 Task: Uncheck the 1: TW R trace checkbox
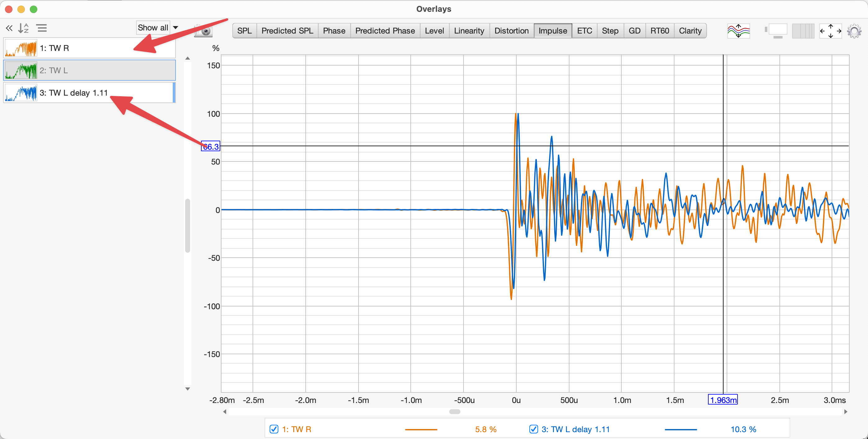click(x=274, y=429)
